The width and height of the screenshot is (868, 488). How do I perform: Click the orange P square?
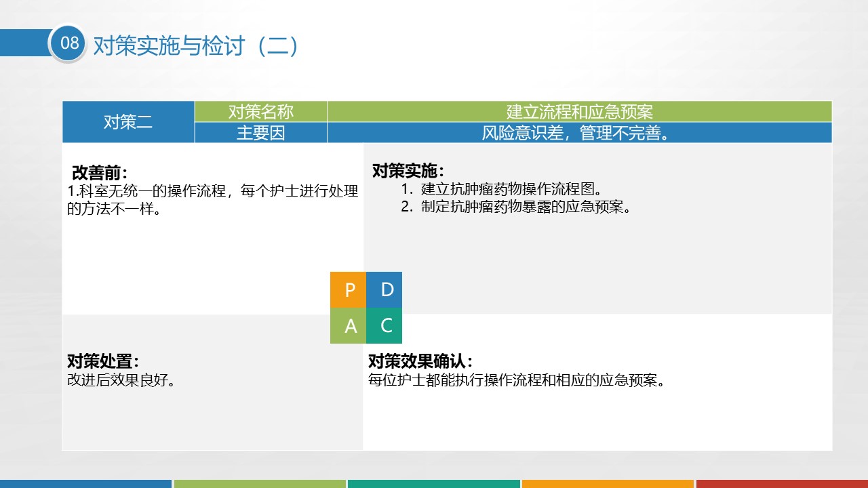348,290
